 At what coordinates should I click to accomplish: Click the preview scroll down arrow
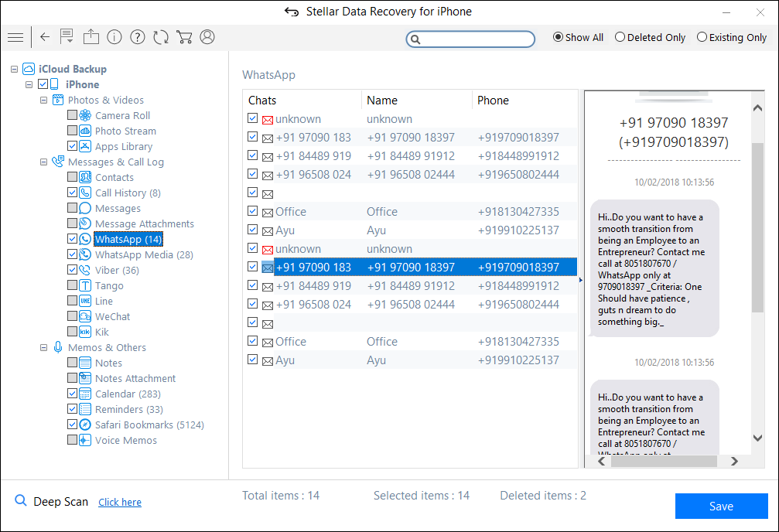click(x=757, y=438)
